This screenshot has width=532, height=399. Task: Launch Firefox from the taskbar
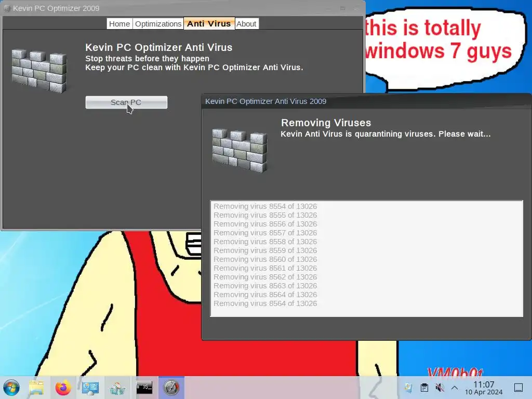[63, 388]
